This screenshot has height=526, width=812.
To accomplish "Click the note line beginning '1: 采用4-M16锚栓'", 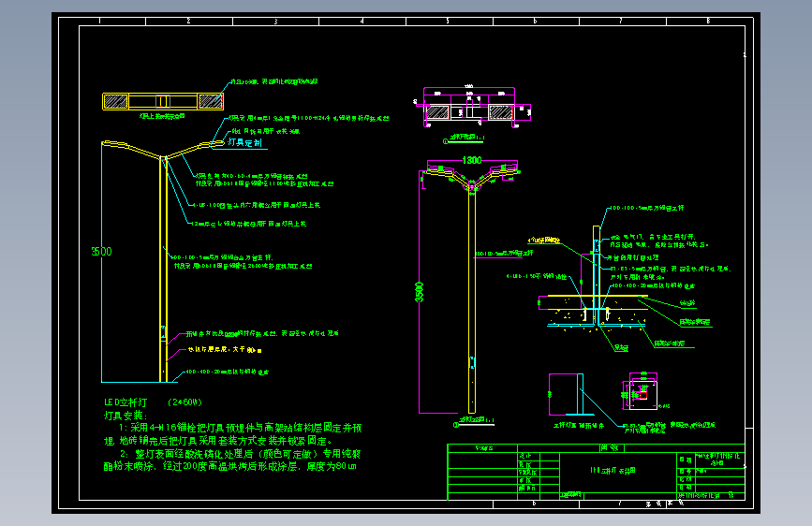I will 241,428.
